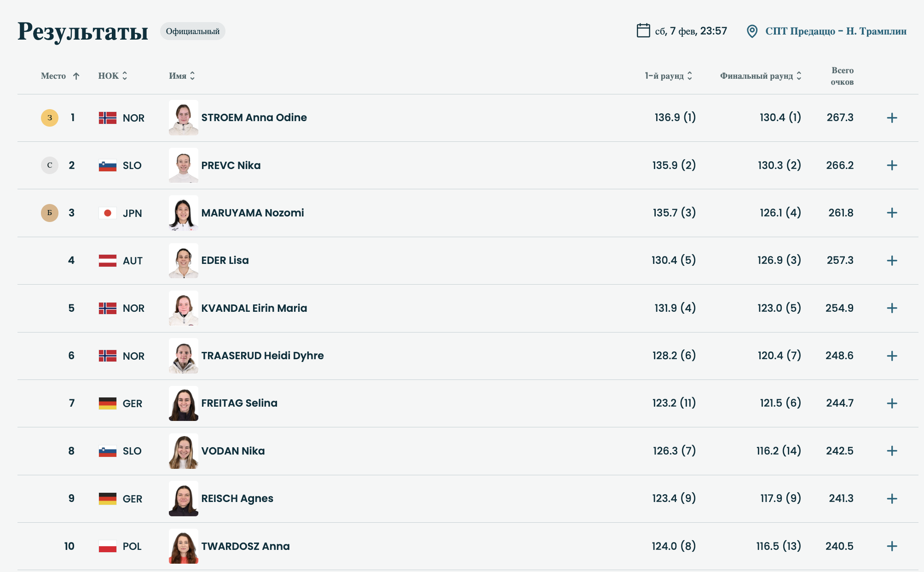Image resolution: width=924 pixels, height=572 pixels.
Task: Expand the row for EDER Lisa
Action: point(892,261)
